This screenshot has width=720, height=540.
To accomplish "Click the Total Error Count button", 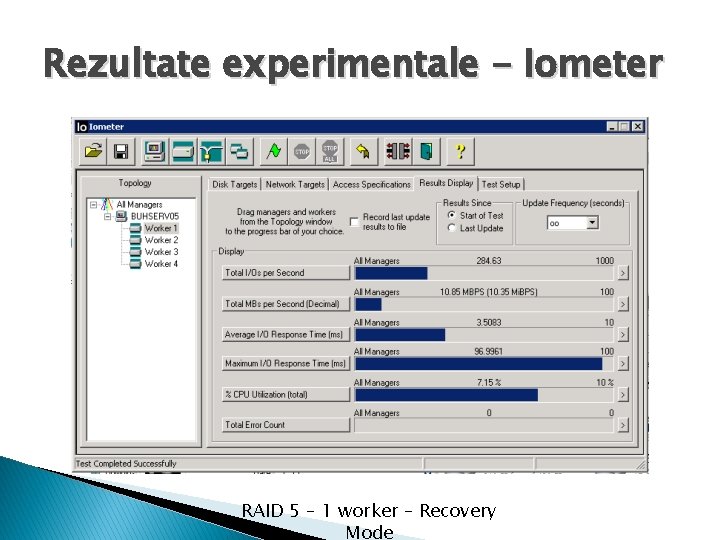I will 286,425.
